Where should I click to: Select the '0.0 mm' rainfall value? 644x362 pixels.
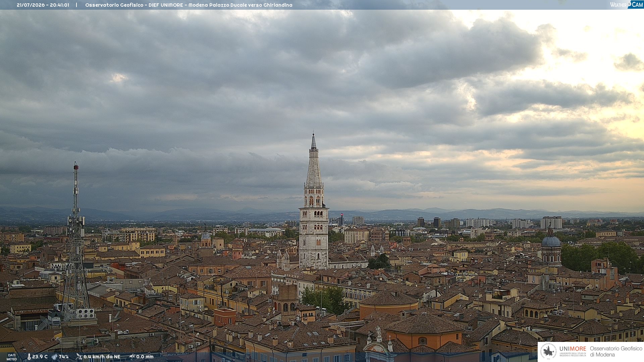(145, 357)
